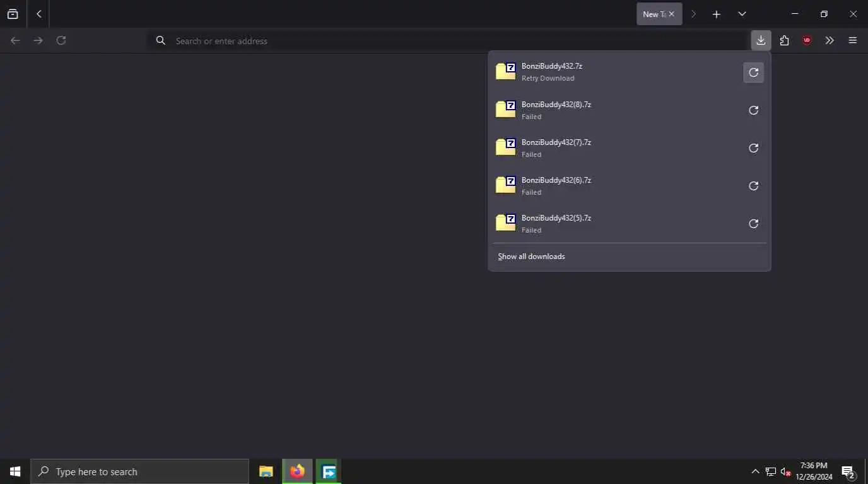Select the BonziBuddy432(8).7z file name
This screenshot has width=868, height=484.
pos(556,105)
